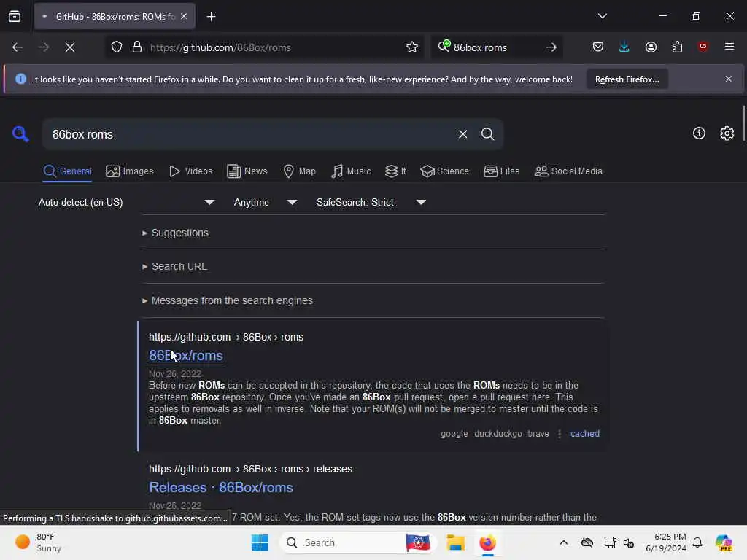Open the SafeSearch: Strict dropdown
The image size is (747, 560).
click(371, 203)
